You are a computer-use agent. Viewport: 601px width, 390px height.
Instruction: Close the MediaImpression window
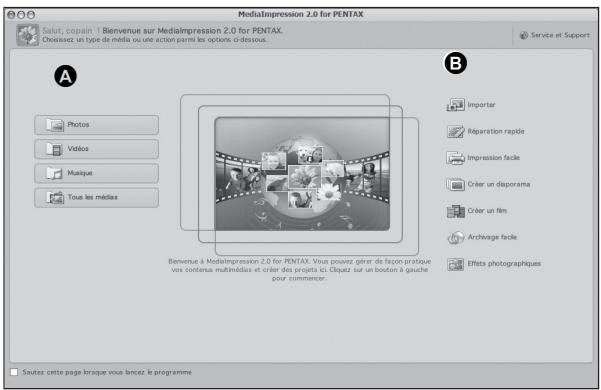click(11, 15)
